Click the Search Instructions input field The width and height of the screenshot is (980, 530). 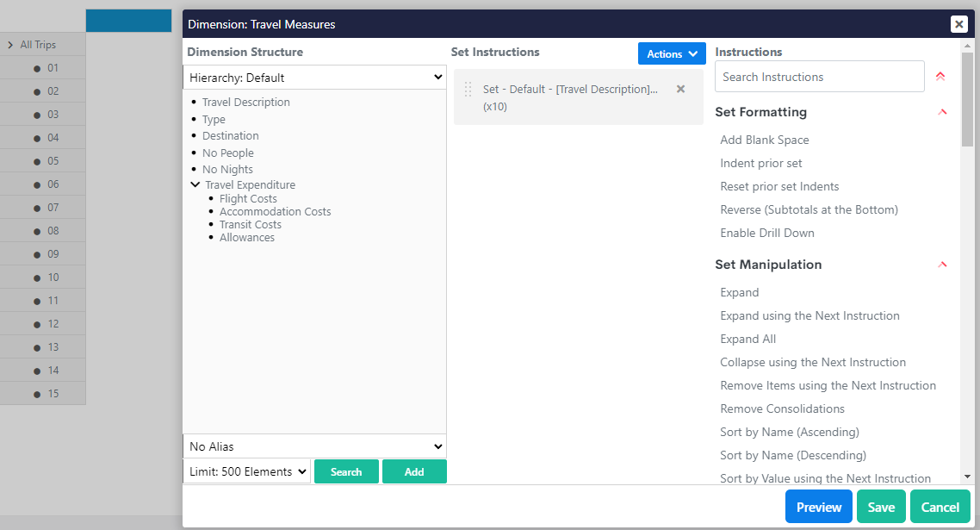pos(819,77)
